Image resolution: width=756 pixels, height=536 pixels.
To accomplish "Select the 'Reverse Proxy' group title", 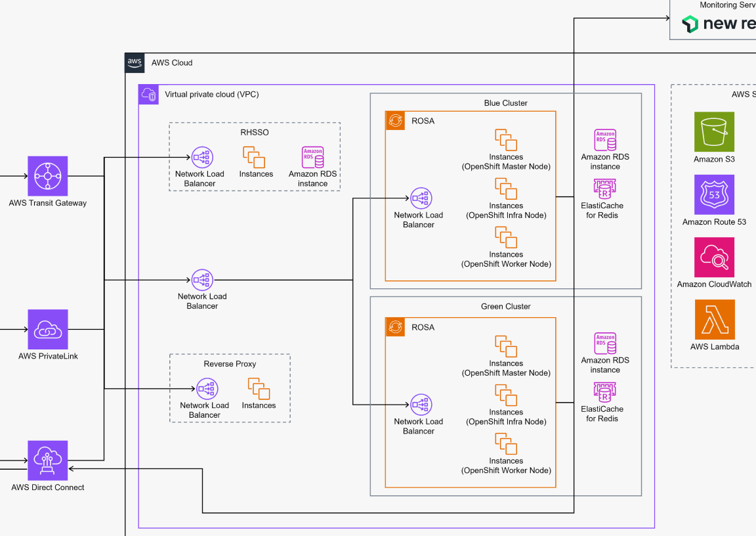I will (230, 364).
